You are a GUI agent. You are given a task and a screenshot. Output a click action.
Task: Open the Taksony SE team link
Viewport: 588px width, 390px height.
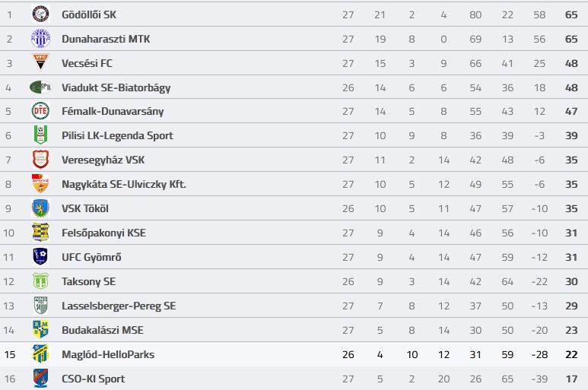click(88, 281)
